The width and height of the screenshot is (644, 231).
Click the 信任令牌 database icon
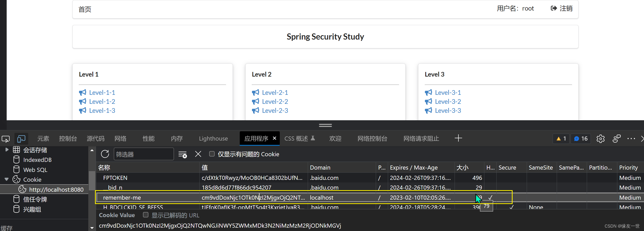coord(16,199)
